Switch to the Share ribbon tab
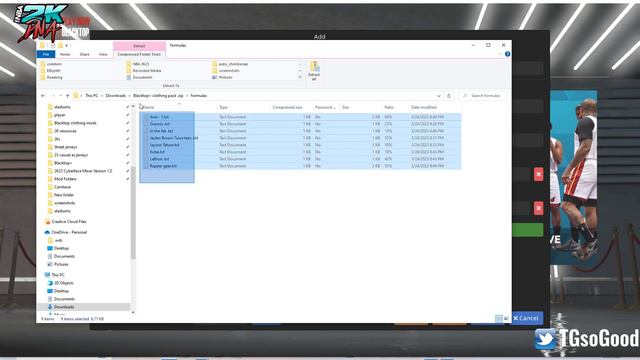The height and width of the screenshot is (360, 640). coord(84,54)
